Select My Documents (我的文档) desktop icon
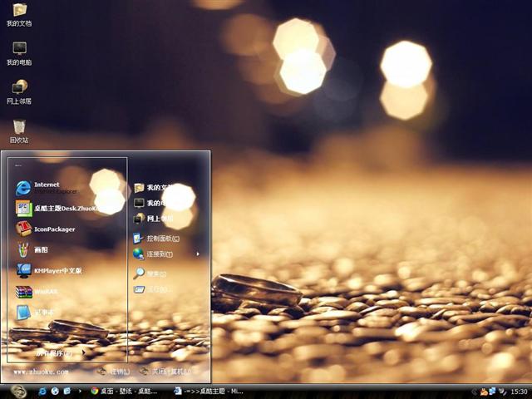 click(18, 15)
